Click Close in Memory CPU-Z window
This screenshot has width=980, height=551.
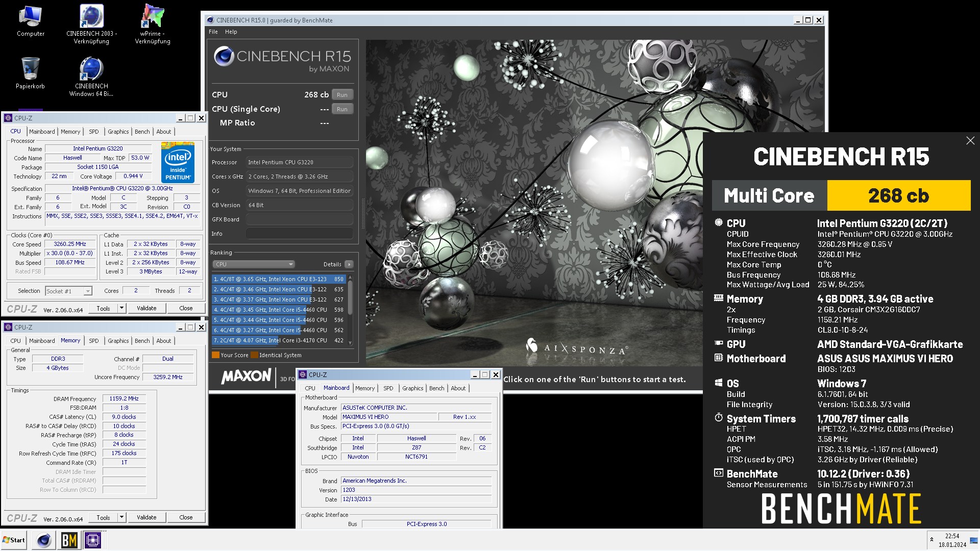(186, 517)
